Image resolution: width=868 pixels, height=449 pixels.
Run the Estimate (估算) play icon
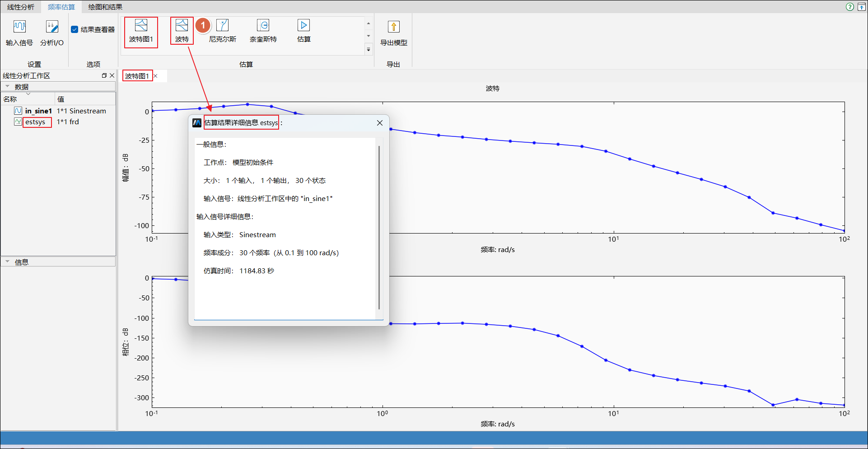(x=303, y=26)
